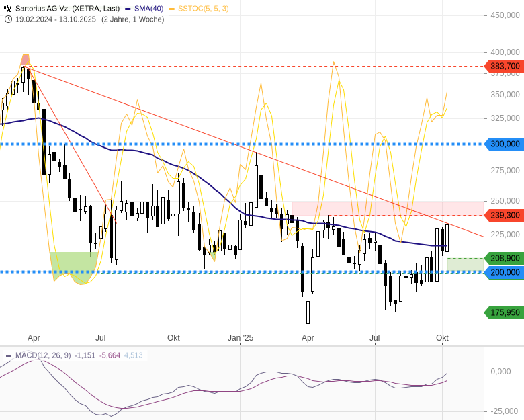Viewport: 524px width, 420px height.
Task: Click the period text (2 Jahre, 1 Woche)
Action: click(132, 19)
